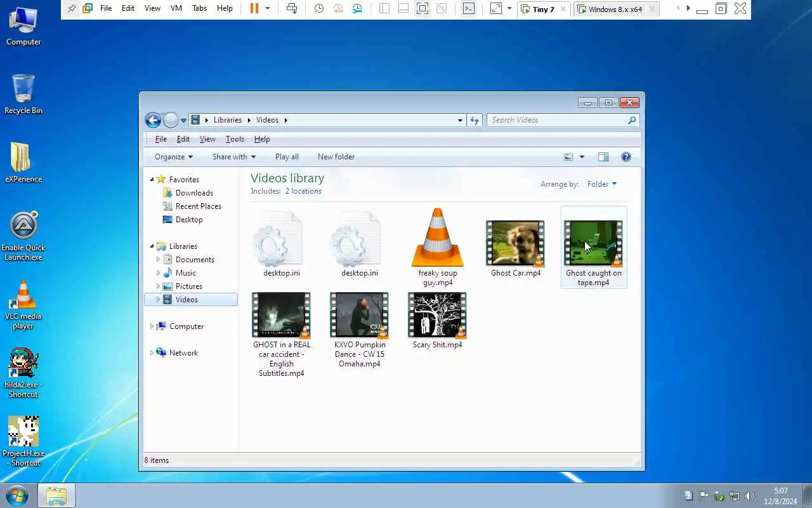The width and height of the screenshot is (812, 508).
Task: Click the Recycle Bin desktop icon
Action: (x=23, y=94)
